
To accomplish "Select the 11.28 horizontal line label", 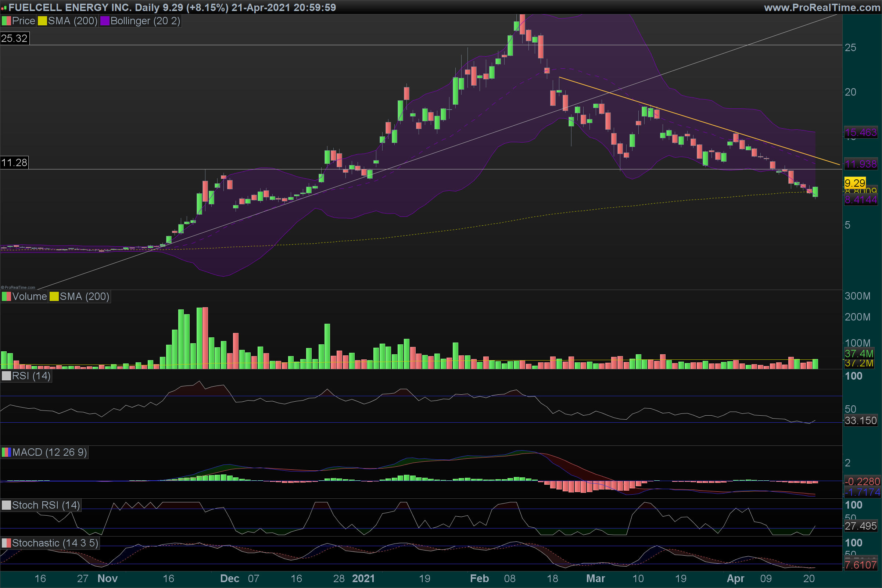I will (14, 162).
